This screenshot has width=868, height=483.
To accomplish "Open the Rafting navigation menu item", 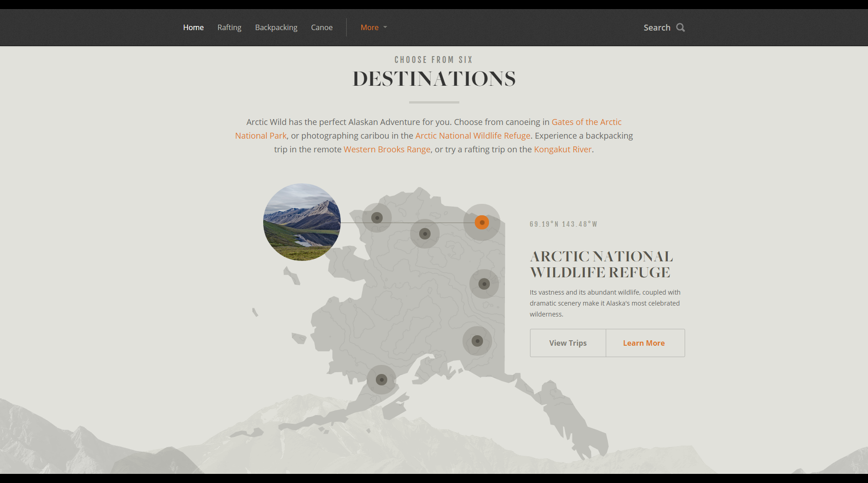I will pos(229,27).
